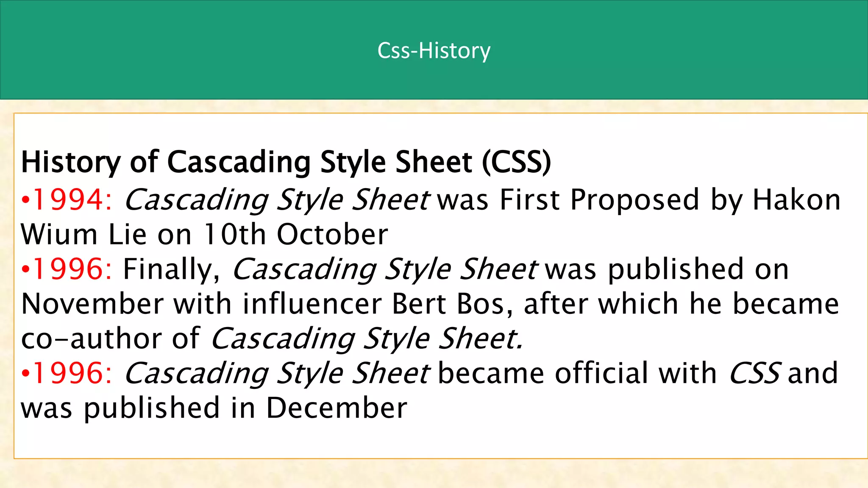Click the green header banner area
The height and width of the screenshot is (488, 868).
[x=434, y=50]
